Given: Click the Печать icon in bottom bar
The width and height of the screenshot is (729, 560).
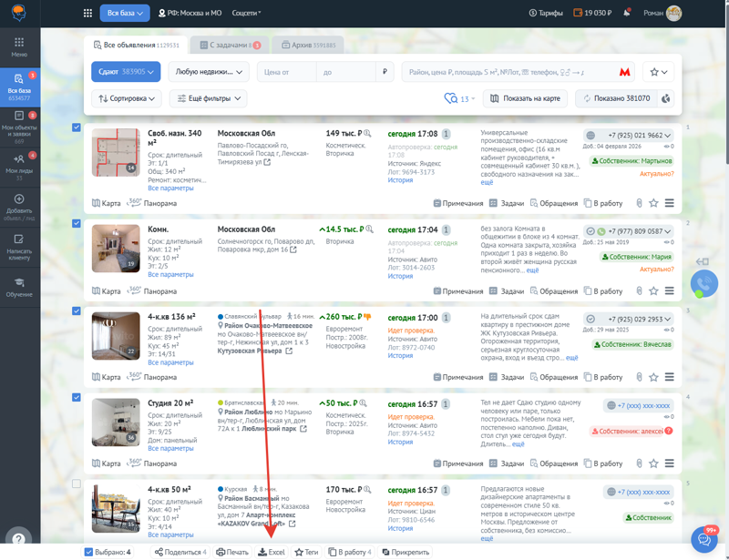Looking at the screenshot, I should [x=220, y=550].
